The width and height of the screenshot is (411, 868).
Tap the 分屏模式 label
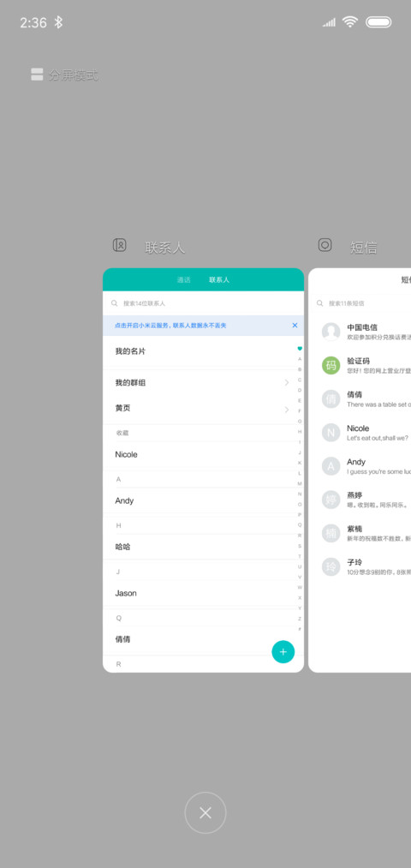(x=73, y=75)
